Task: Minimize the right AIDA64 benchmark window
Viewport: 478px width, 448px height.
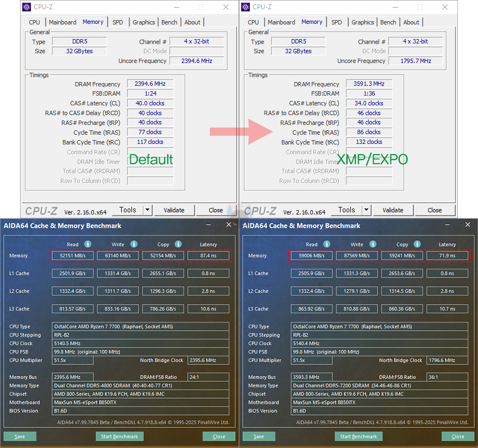Action: point(447,225)
